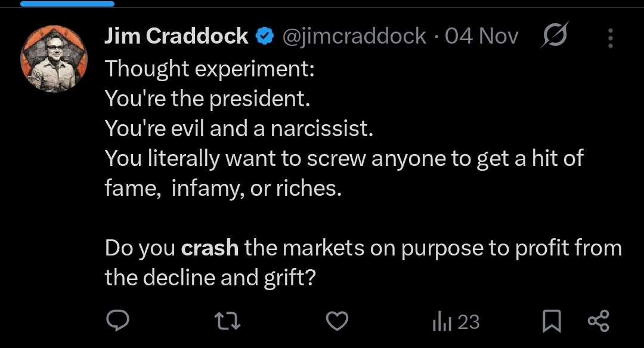Image resolution: width=644 pixels, height=348 pixels.
Task: Click the bold word "crash"
Action: coord(209,248)
